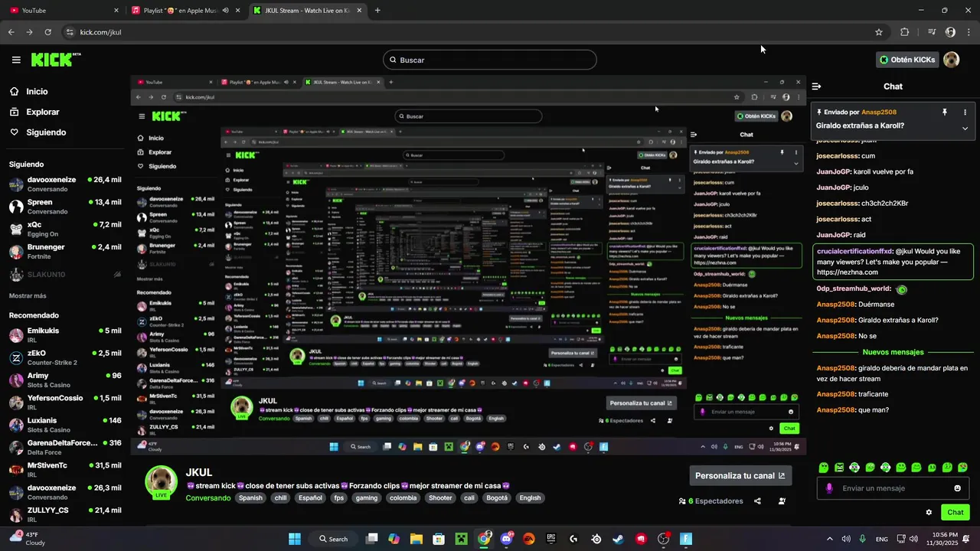Open Steam from the taskbar

click(618, 539)
